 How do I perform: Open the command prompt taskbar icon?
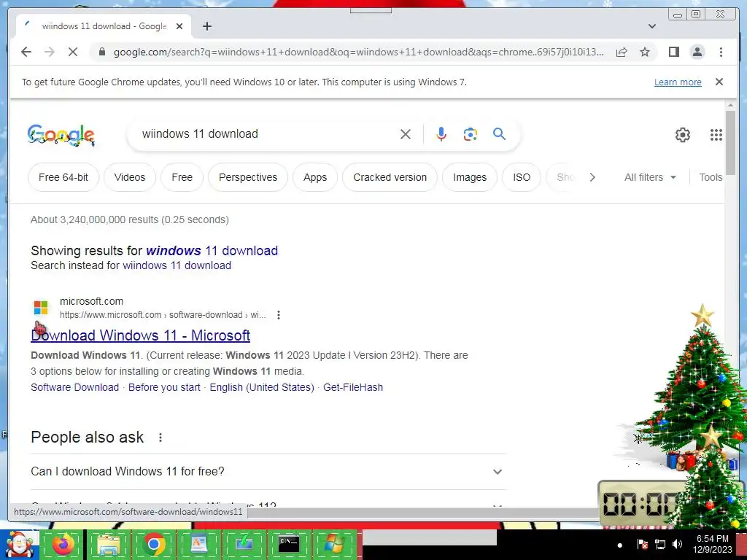point(289,544)
